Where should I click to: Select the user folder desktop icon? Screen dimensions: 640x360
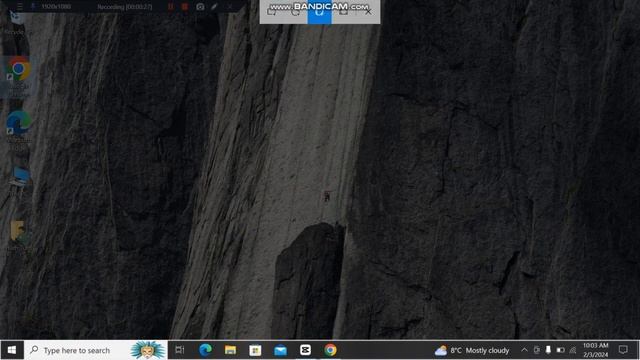pyautogui.click(x=19, y=235)
